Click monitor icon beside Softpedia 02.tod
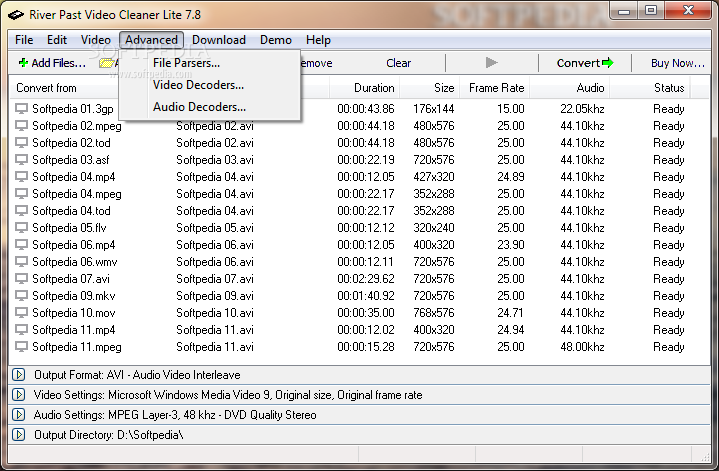719x471 pixels. click(x=21, y=143)
